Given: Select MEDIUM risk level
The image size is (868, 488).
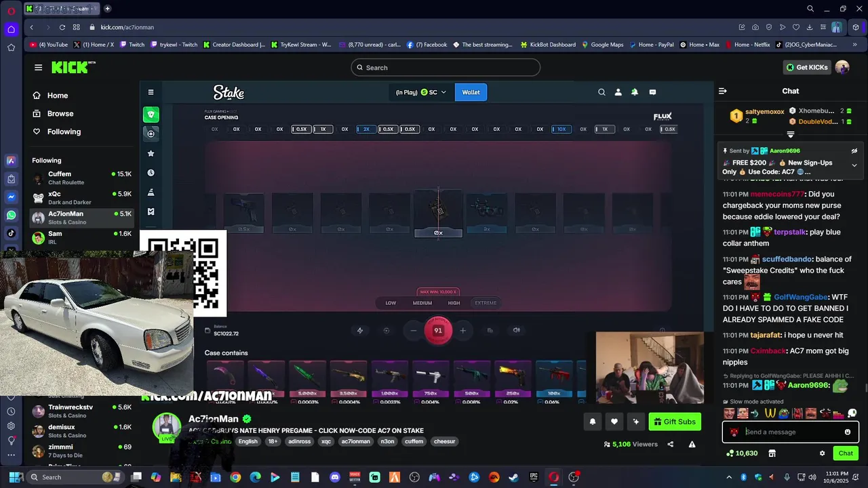Looking at the screenshot, I should click(x=422, y=303).
